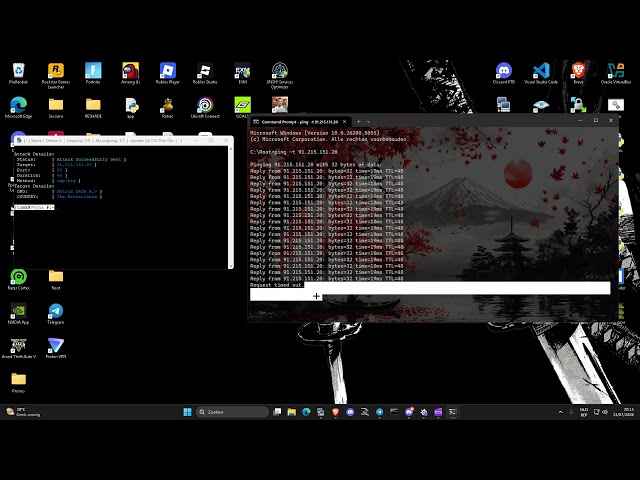Open Discord PTB desktop shortcut
Screen dimensions: 640x480
coord(504,73)
